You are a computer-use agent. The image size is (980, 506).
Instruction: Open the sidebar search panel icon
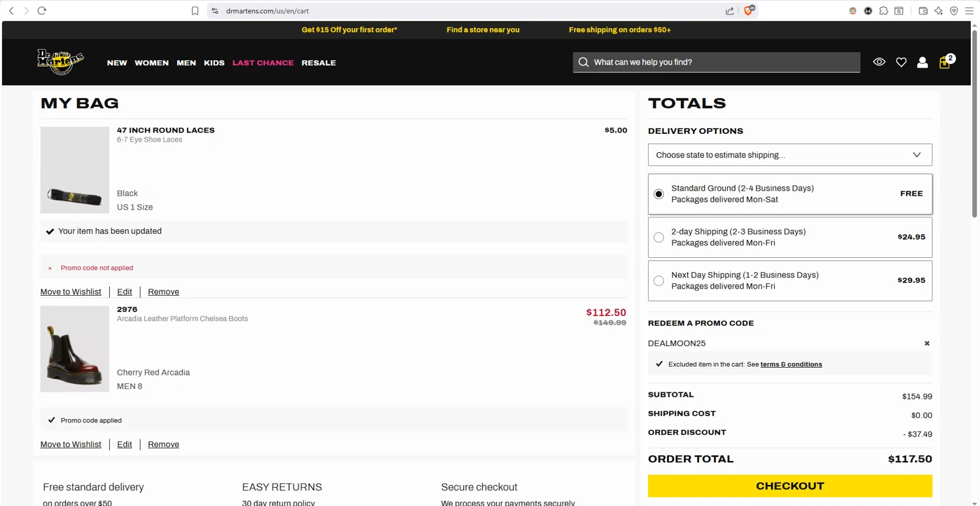tap(899, 10)
